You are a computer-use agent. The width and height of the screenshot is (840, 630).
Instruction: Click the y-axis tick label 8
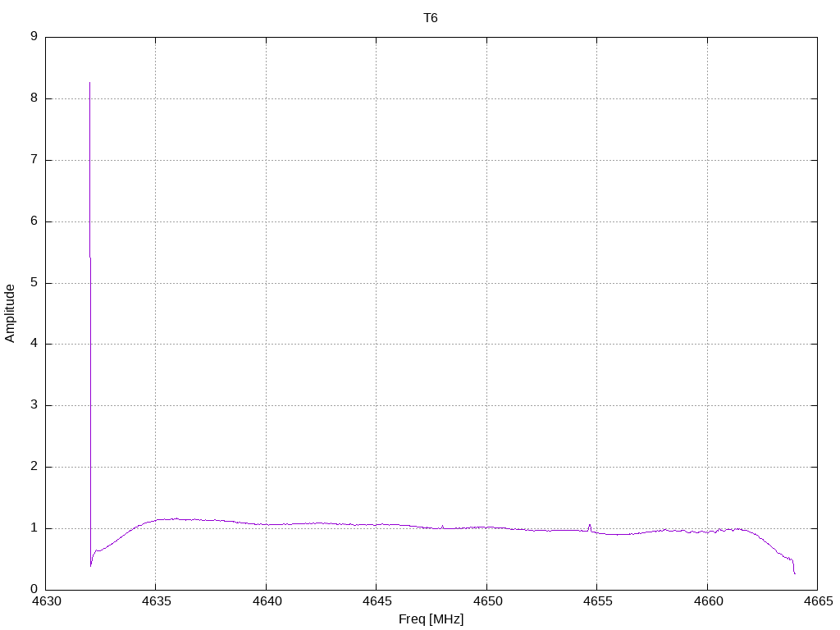tap(34, 98)
